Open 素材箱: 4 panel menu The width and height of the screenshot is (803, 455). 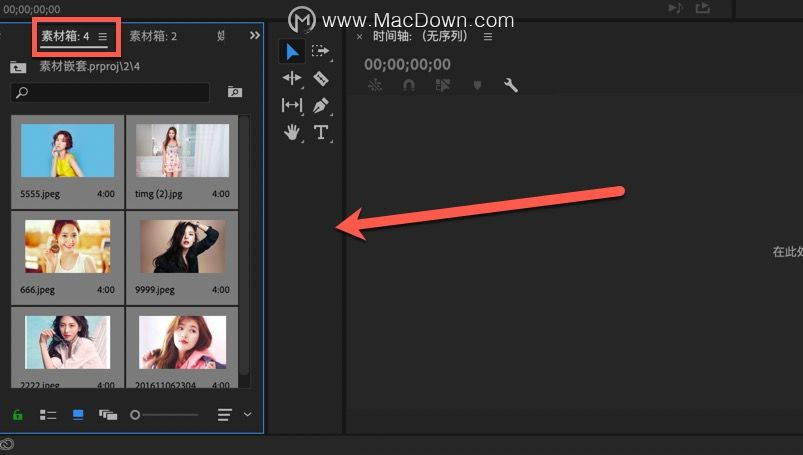102,37
